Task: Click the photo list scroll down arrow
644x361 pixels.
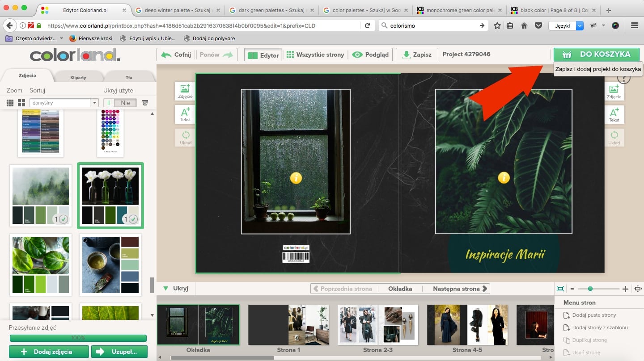Action: [x=153, y=315]
